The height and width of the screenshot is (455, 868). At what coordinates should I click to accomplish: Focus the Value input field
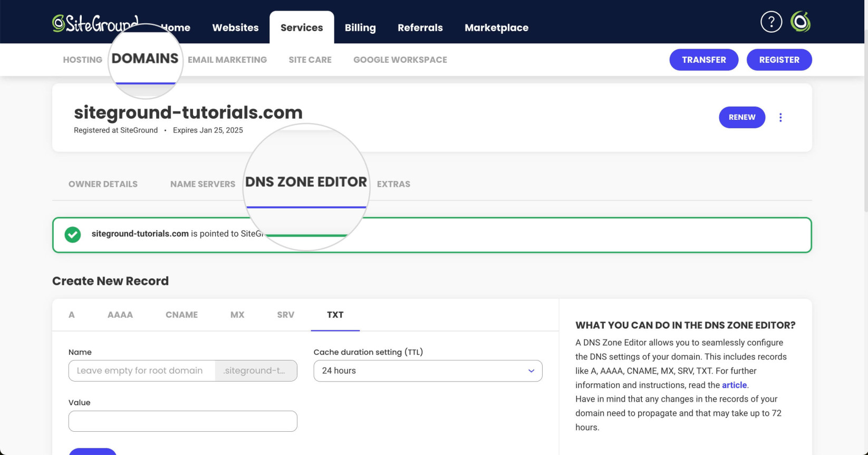coord(183,421)
